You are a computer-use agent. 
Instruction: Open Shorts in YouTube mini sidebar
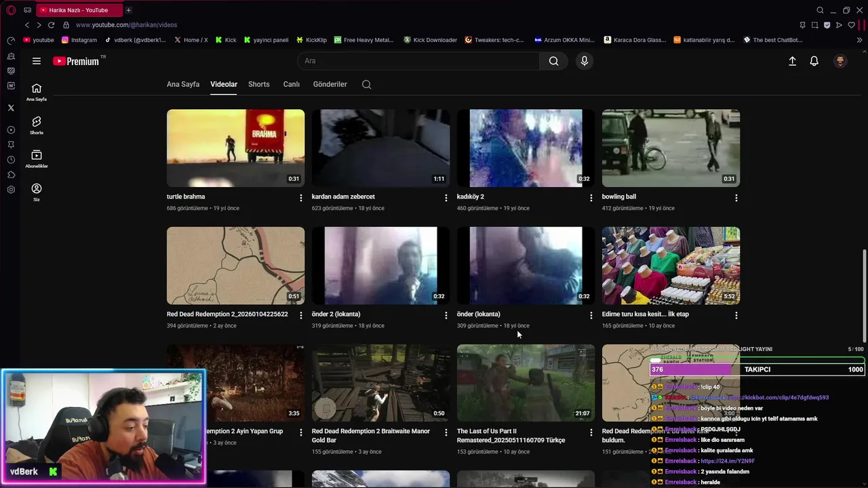37,125
